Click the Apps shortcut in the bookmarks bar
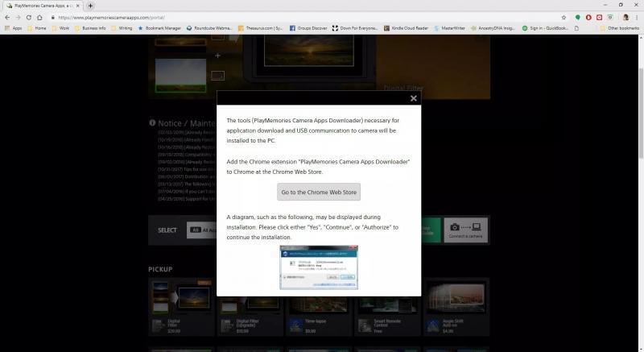The image size is (644, 352). 13,28
